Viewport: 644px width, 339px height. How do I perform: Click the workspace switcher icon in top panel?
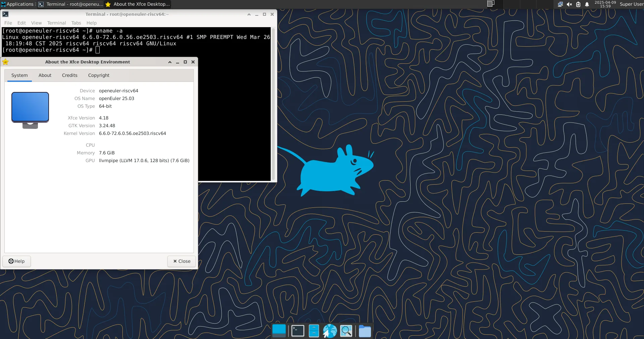pyautogui.click(x=491, y=4)
